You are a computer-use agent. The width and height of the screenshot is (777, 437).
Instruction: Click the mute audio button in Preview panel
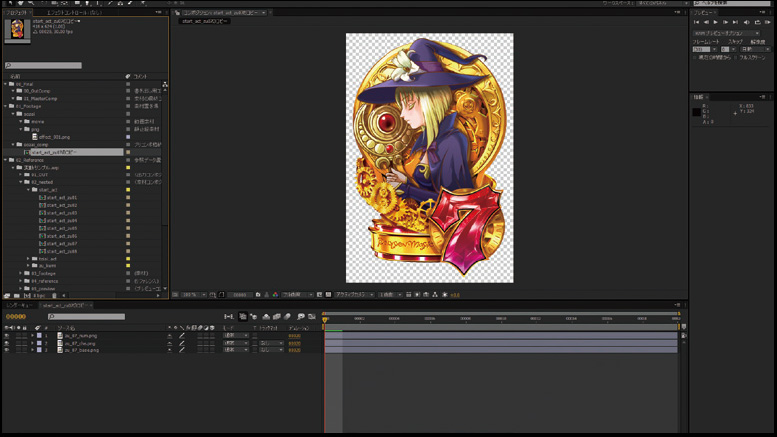click(746, 22)
